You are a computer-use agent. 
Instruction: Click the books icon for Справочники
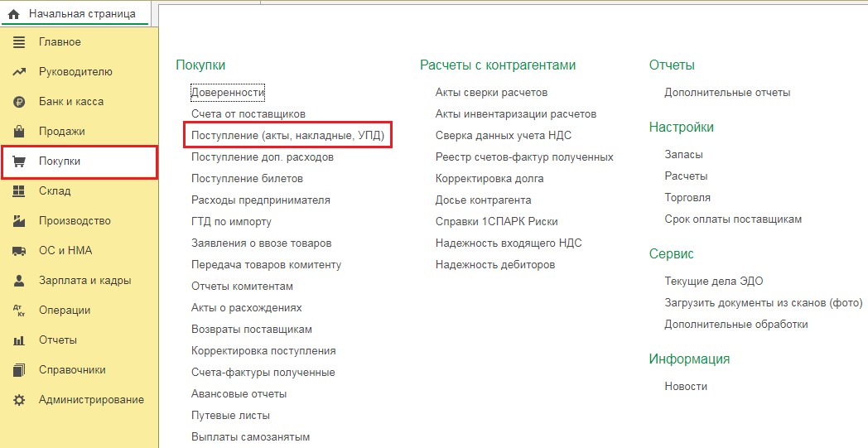click(19, 370)
